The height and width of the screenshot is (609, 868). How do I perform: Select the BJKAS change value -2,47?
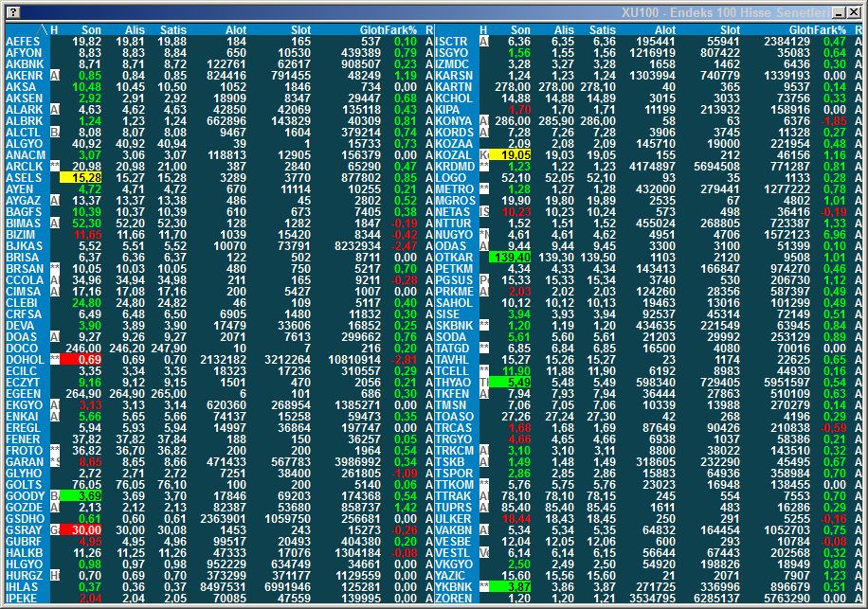click(404, 245)
